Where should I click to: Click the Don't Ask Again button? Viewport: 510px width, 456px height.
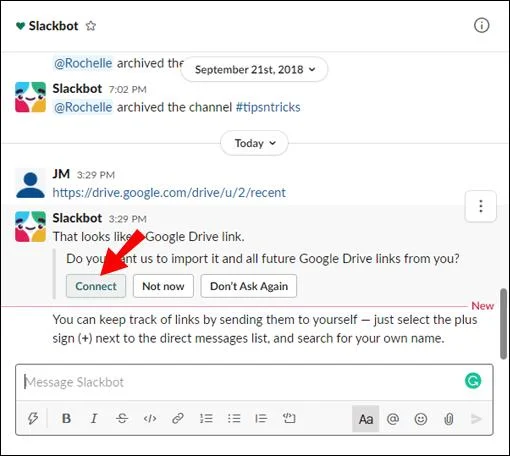249,286
